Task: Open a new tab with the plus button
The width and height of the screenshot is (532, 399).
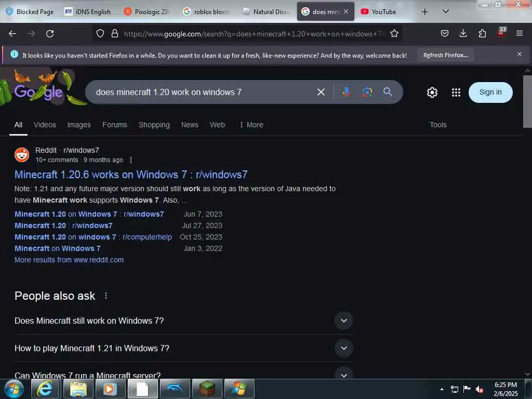Action: pyautogui.click(x=424, y=12)
